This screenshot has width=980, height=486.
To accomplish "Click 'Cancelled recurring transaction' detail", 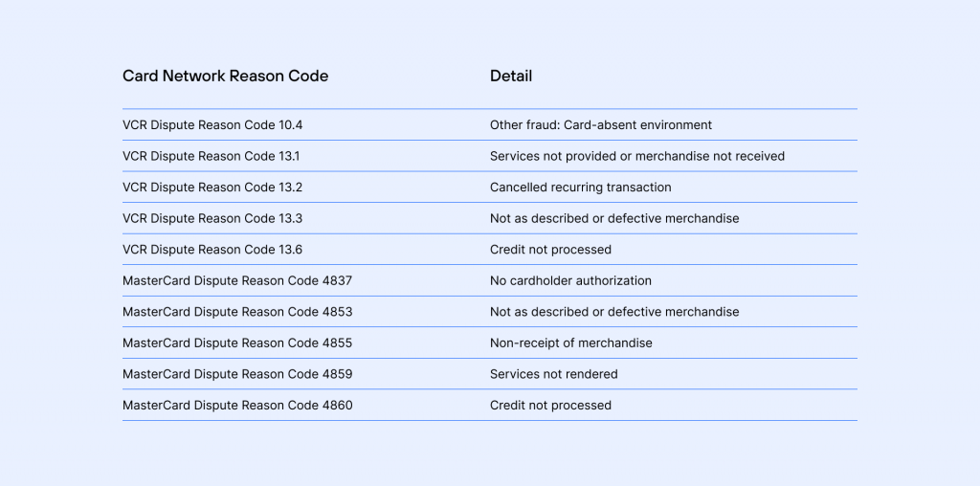I will click(581, 188).
